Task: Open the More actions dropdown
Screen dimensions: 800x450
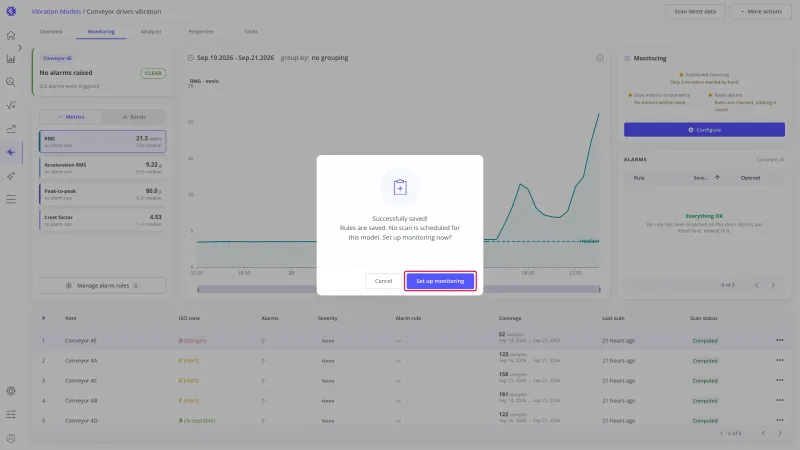Action: 761,11
